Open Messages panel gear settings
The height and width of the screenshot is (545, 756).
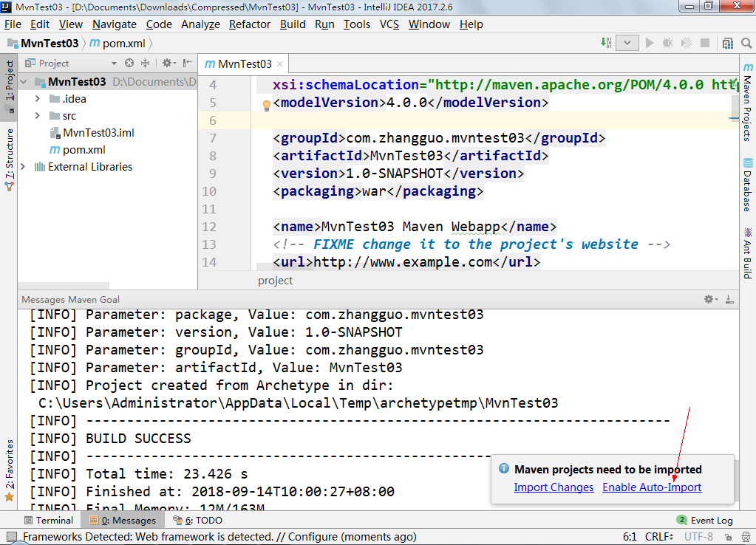coord(711,299)
